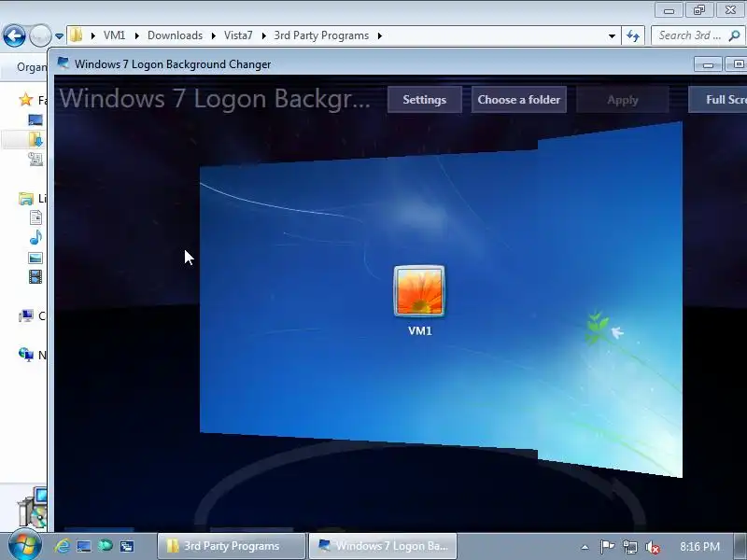Open the Action Center flag icon
747x560 pixels.
607,547
